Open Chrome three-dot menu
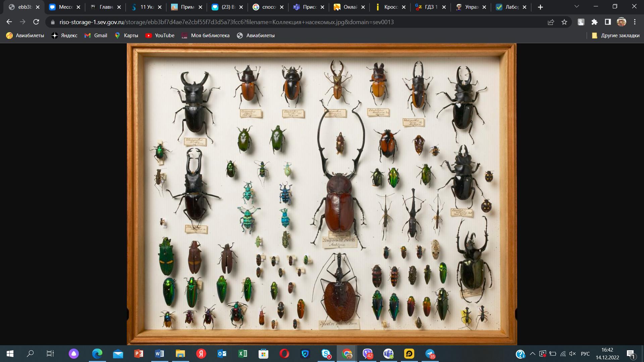This screenshot has width=644, height=362. 635,22
